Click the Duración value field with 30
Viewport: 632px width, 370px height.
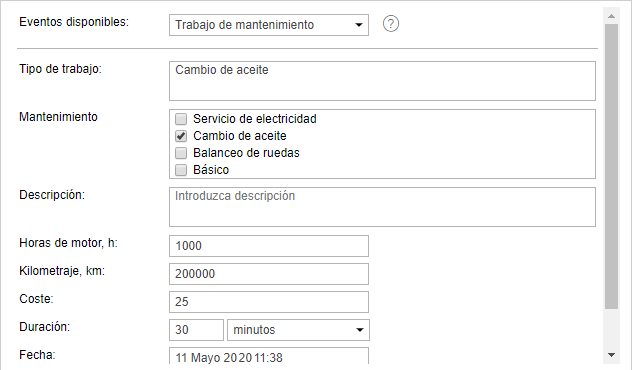196,330
